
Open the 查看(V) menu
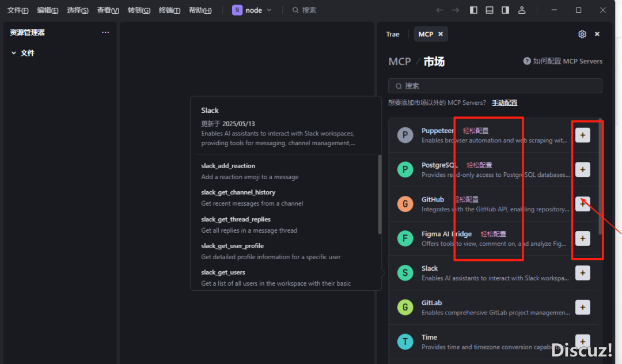click(108, 10)
